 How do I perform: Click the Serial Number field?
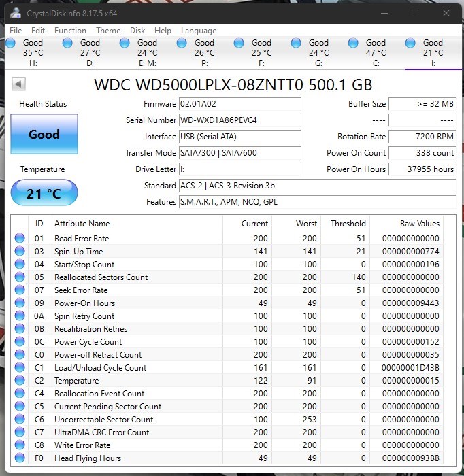point(240,120)
